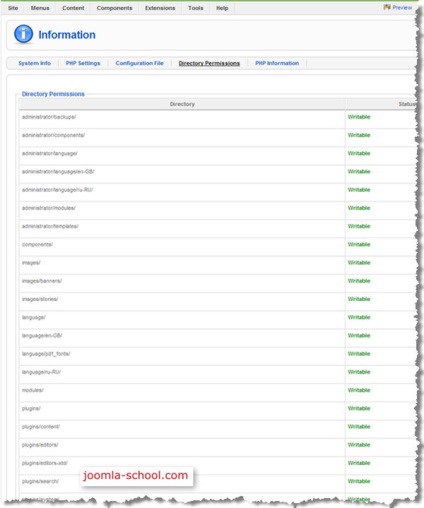Click the joomla-school.com watermark label
Screen dimensions: 424x508
tap(136, 475)
